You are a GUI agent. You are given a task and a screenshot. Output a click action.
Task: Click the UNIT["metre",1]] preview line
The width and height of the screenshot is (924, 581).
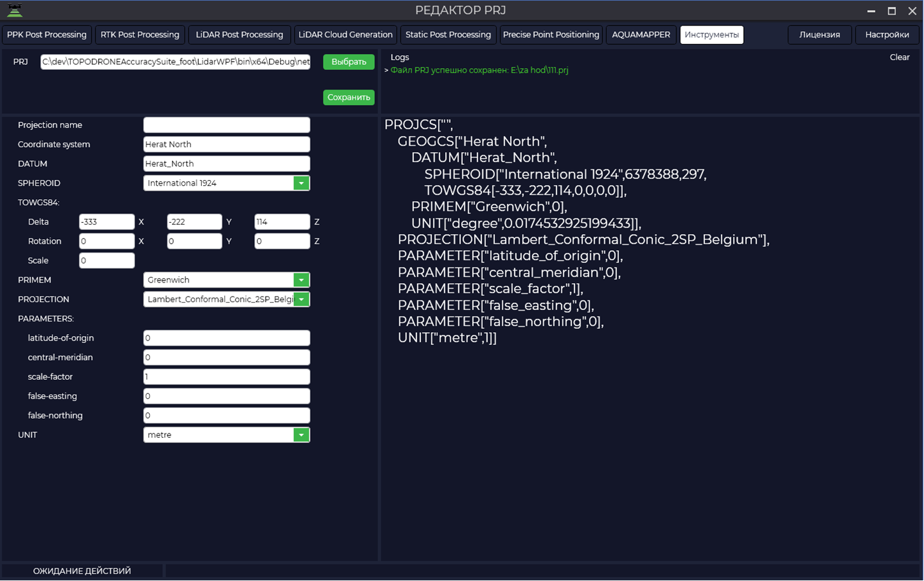[448, 337]
